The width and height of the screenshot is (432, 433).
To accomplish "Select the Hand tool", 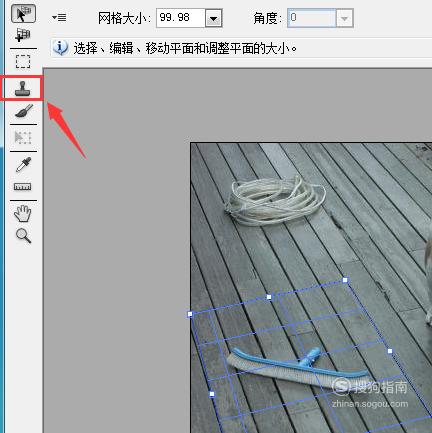I will 23,214.
